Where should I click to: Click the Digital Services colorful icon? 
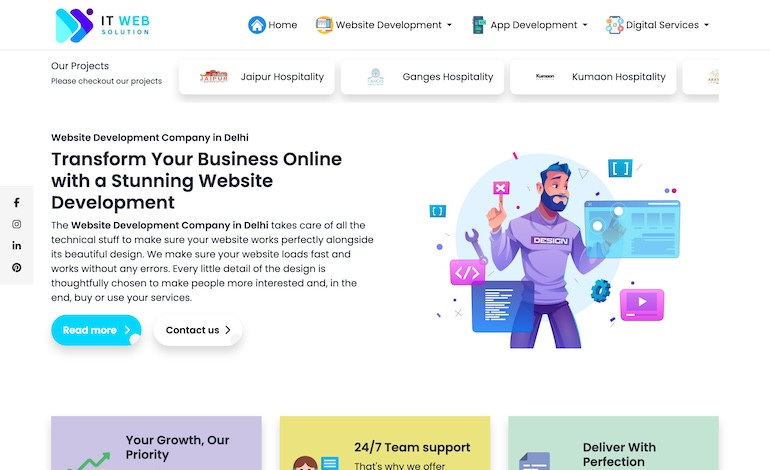point(614,25)
